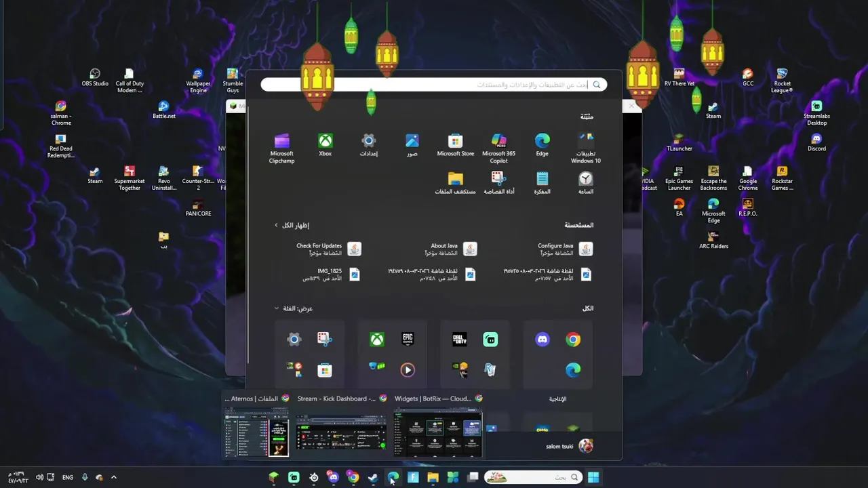The height and width of the screenshot is (488, 868).
Task: Select Epic Games Launcher desktop shortcut
Action: click(x=679, y=178)
